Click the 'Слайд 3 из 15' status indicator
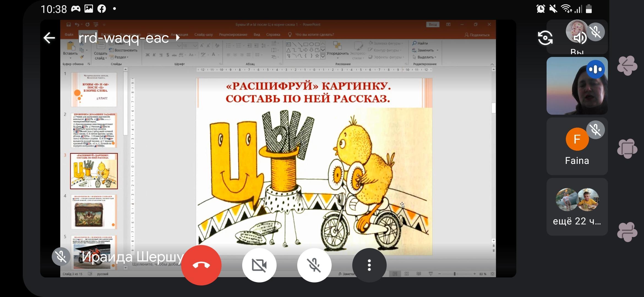The width and height of the screenshot is (644, 297). click(x=72, y=274)
